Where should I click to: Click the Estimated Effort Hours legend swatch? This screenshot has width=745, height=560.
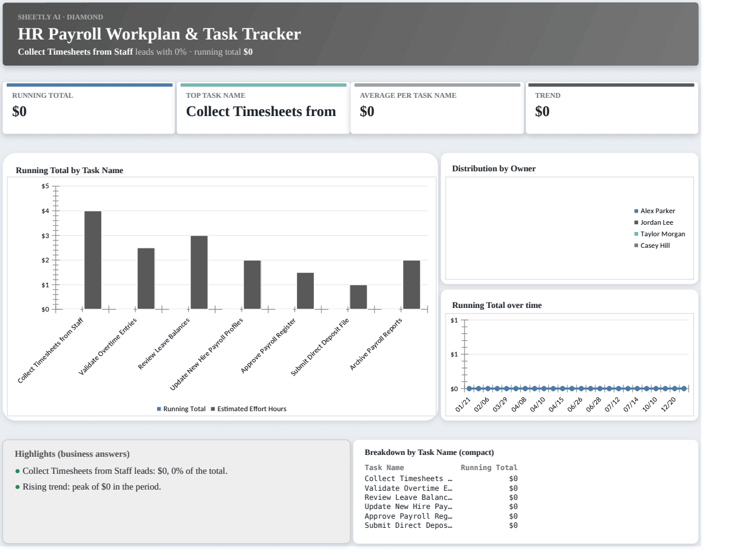[213, 409]
